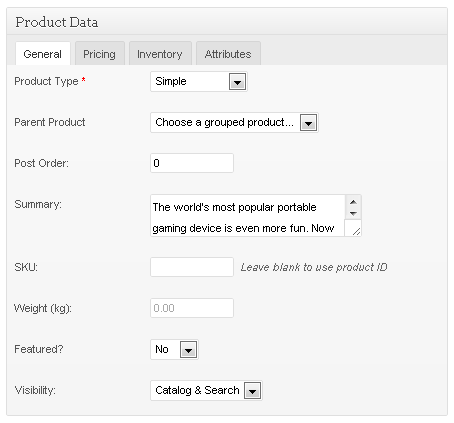Click the Summary scrollbar up arrow
454x423 pixels.
(x=353, y=202)
